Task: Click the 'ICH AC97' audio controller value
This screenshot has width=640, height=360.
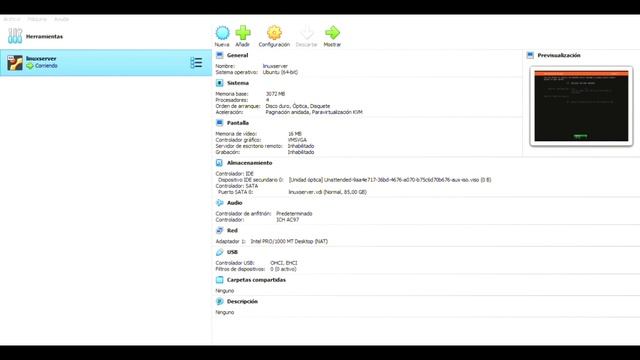Action: point(288,220)
